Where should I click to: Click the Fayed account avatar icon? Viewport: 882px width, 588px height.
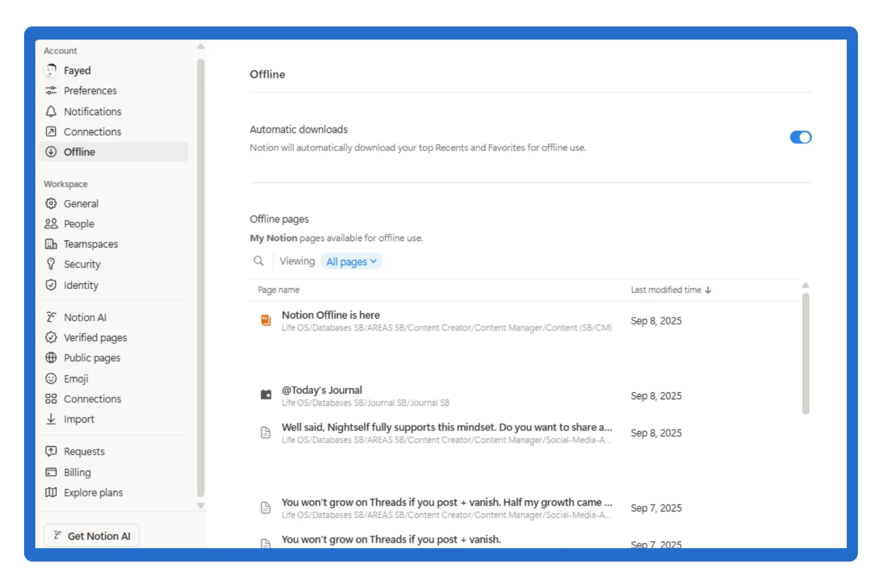[51, 71]
